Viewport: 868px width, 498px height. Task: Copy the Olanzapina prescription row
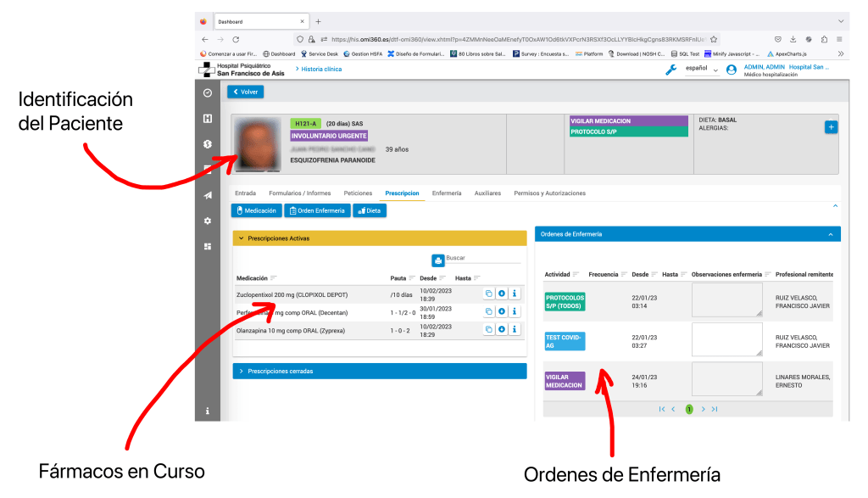click(x=488, y=330)
